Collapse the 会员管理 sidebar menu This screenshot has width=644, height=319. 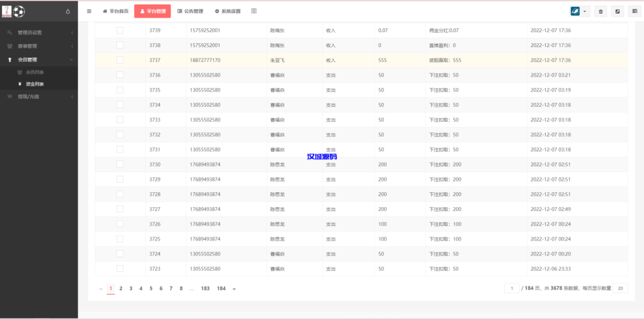(39, 60)
